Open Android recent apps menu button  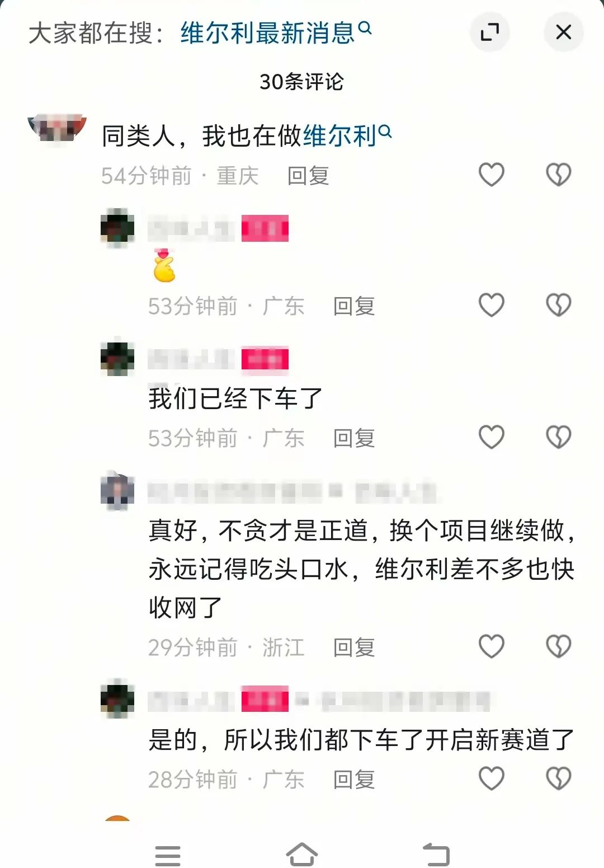point(168,856)
